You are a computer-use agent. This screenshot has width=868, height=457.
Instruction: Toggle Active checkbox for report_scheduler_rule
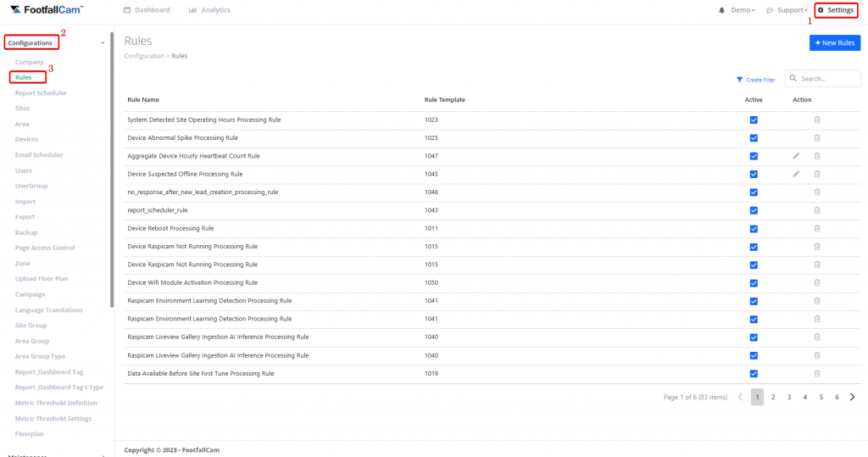(x=754, y=210)
